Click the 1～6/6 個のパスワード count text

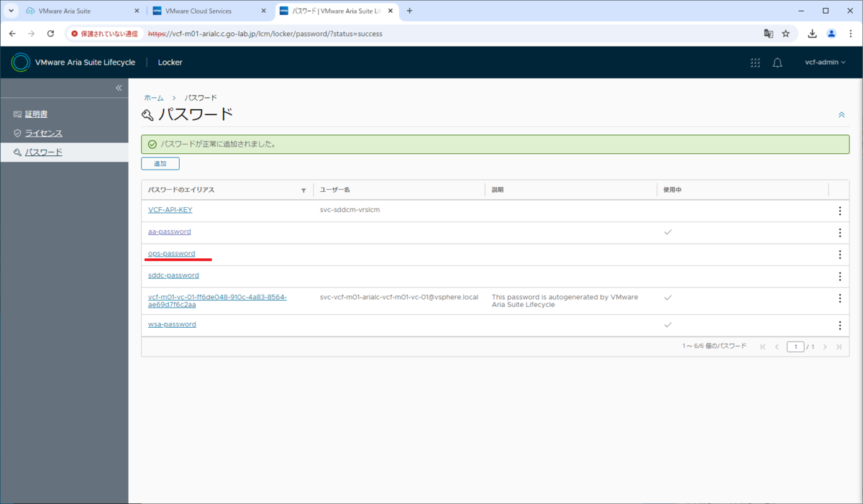click(x=714, y=347)
